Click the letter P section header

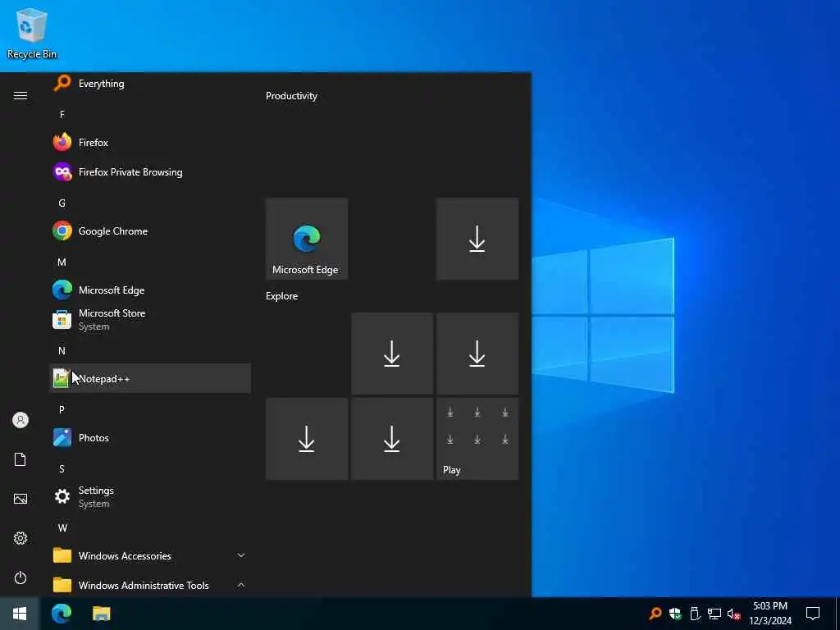pyautogui.click(x=62, y=410)
